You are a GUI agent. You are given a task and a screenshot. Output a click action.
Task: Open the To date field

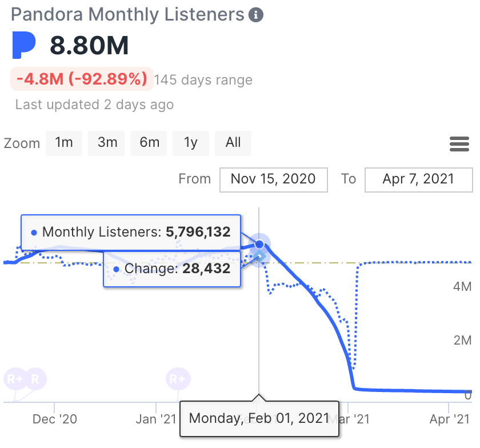pos(418,179)
